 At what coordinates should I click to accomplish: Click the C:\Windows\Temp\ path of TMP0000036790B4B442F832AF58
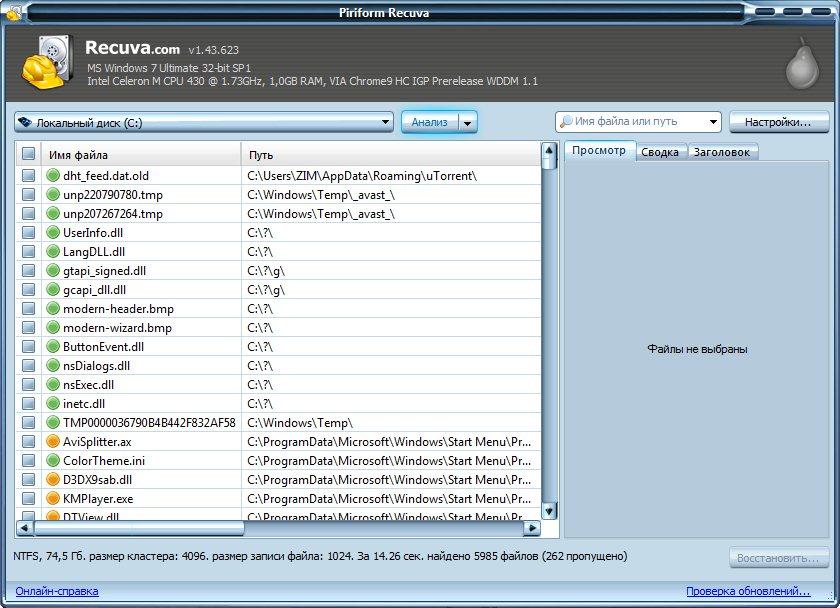click(x=300, y=423)
